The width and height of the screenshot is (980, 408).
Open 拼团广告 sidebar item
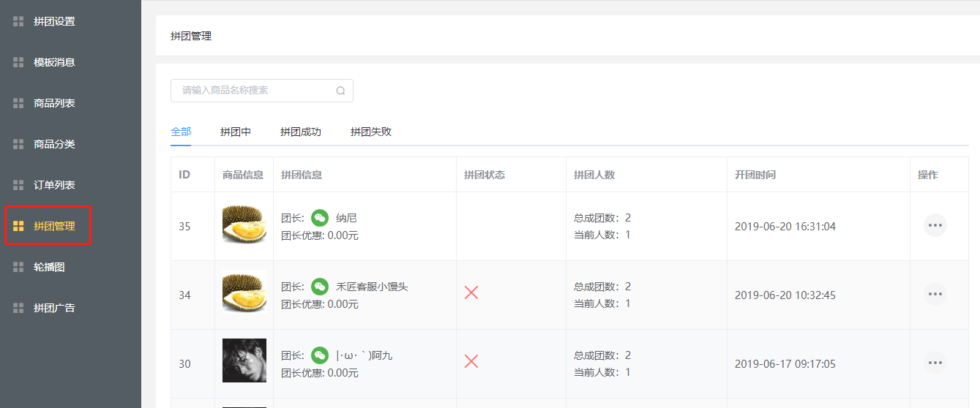coord(54,309)
